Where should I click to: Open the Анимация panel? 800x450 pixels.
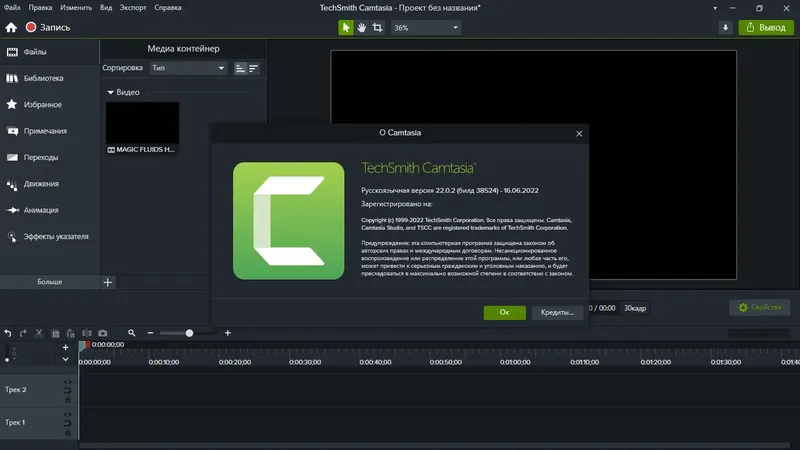click(49, 210)
